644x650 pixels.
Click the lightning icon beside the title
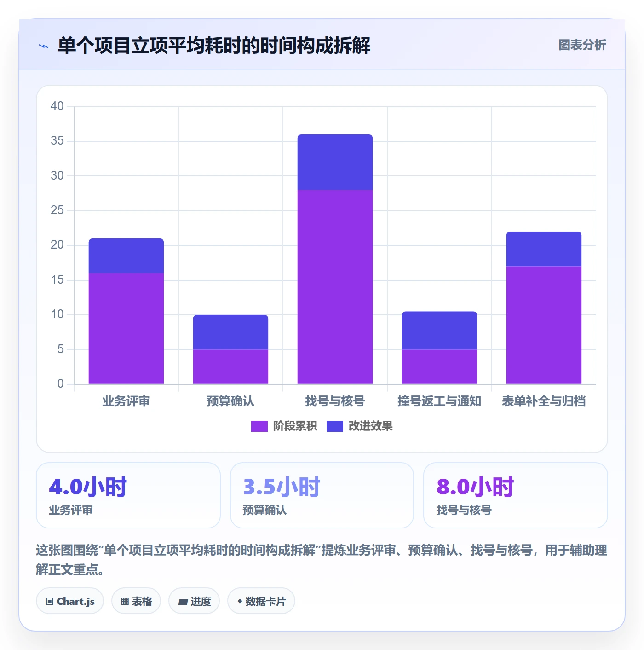44,46
